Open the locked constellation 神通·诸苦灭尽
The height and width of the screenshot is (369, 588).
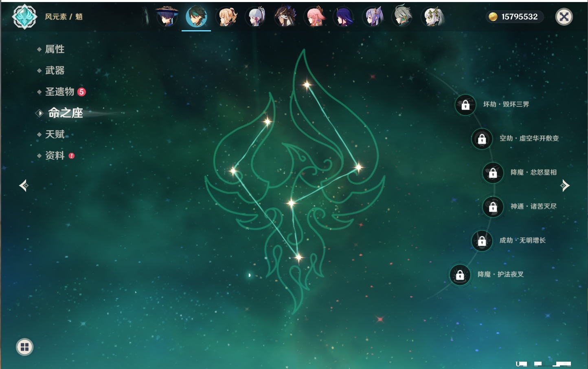tap(493, 207)
